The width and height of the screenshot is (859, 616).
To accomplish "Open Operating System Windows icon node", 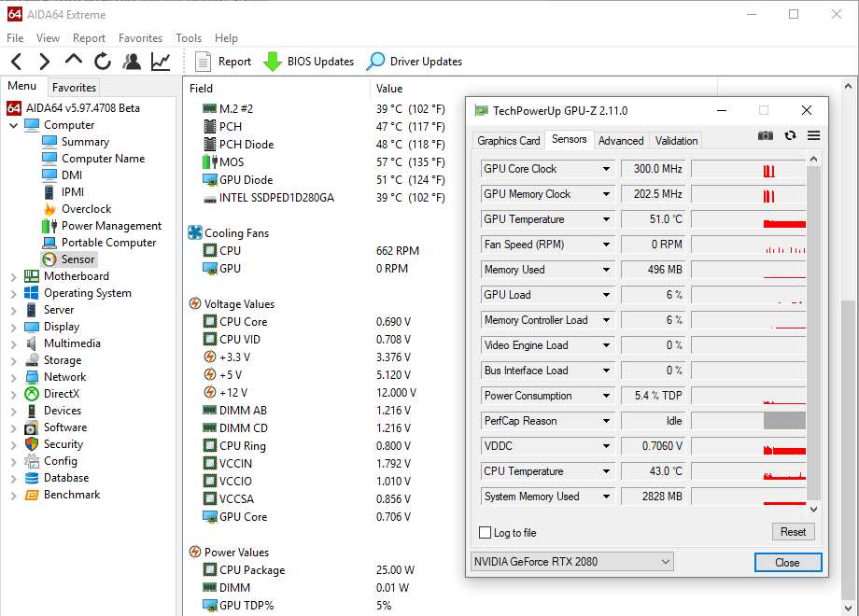I will point(77,293).
